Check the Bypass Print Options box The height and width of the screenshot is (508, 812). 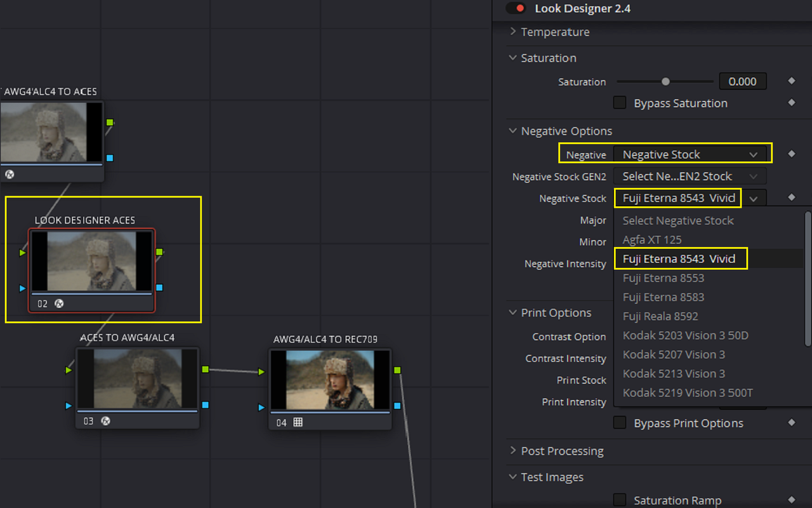[620, 423]
